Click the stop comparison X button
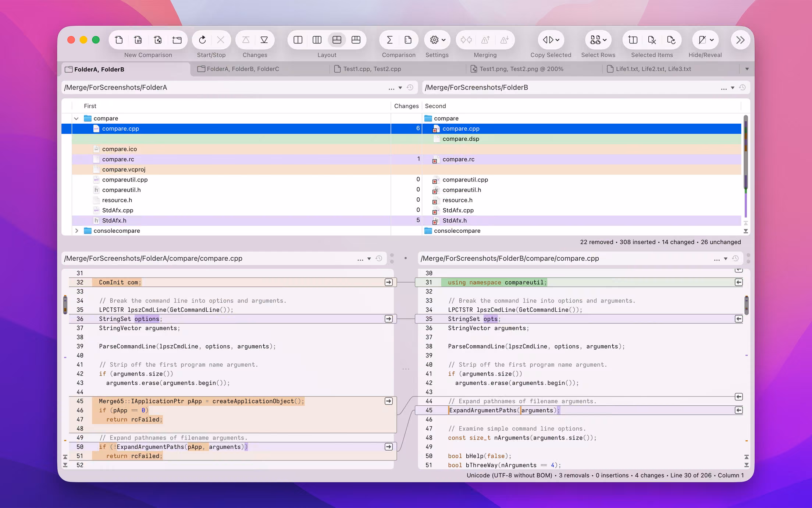The height and width of the screenshot is (508, 812). 221,40
